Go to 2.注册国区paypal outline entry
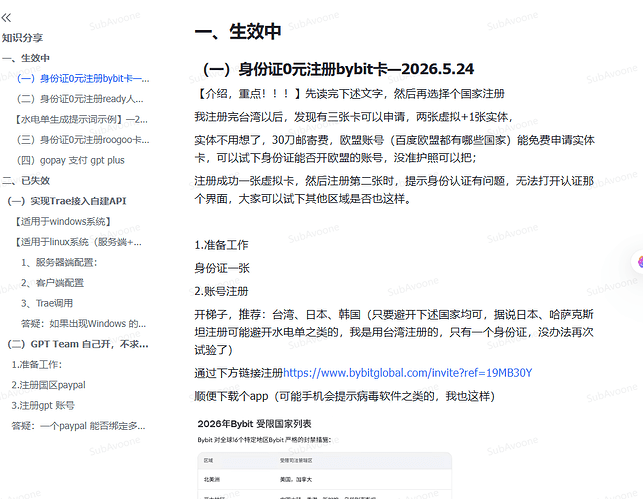This screenshot has height=499, width=643. tap(48, 385)
